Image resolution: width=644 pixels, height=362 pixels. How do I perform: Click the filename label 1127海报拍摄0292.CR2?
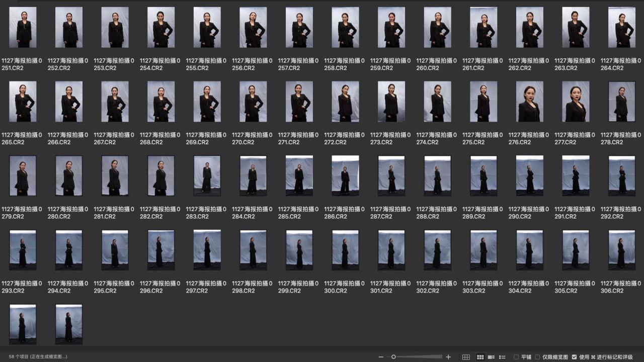(621, 213)
